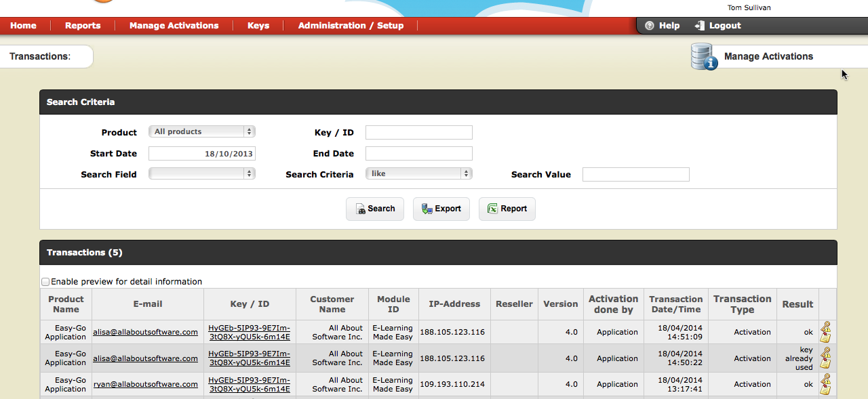Image resolution: width=868 pixels, height=399 pixels.
Task: Click alisa@allaboutsoftware.com link in first row
Action: [145, 332]
